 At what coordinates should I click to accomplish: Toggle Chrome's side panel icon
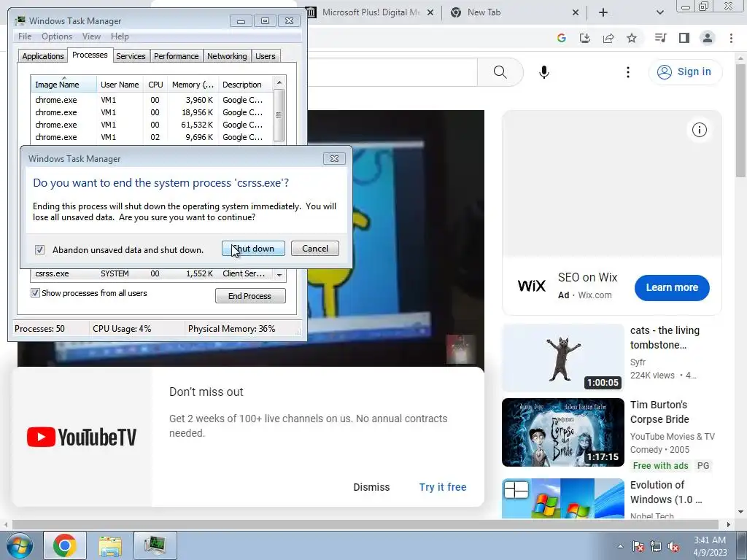tap(684, 38)
